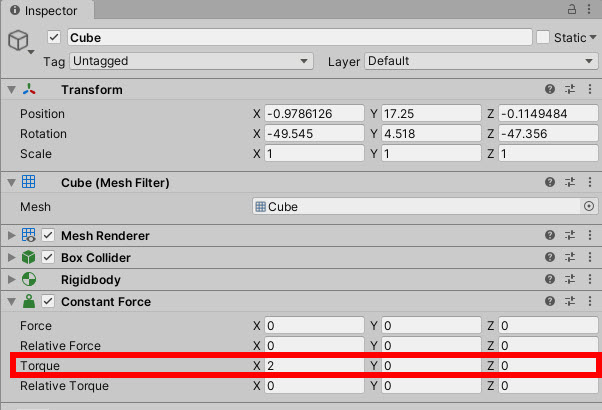Open Box Collider context menu
The width and height of the screenshot is (602, 410).
coord(590,257)
